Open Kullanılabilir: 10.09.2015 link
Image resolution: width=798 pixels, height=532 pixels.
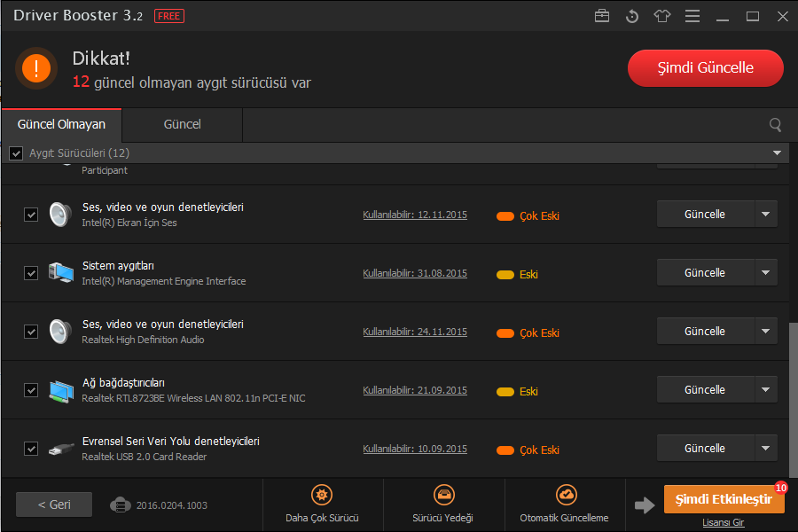415,449
